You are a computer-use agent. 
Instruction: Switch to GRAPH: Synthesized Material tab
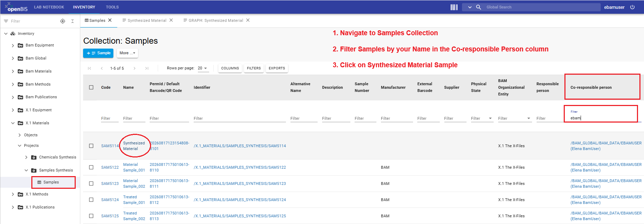tap(213, 20)
